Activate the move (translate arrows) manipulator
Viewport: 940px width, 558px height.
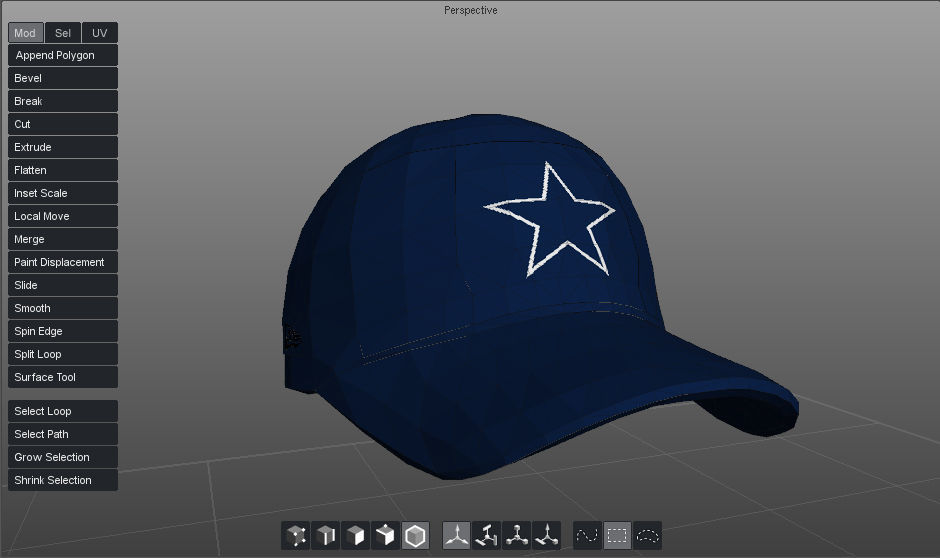click(x=457, y=535)
